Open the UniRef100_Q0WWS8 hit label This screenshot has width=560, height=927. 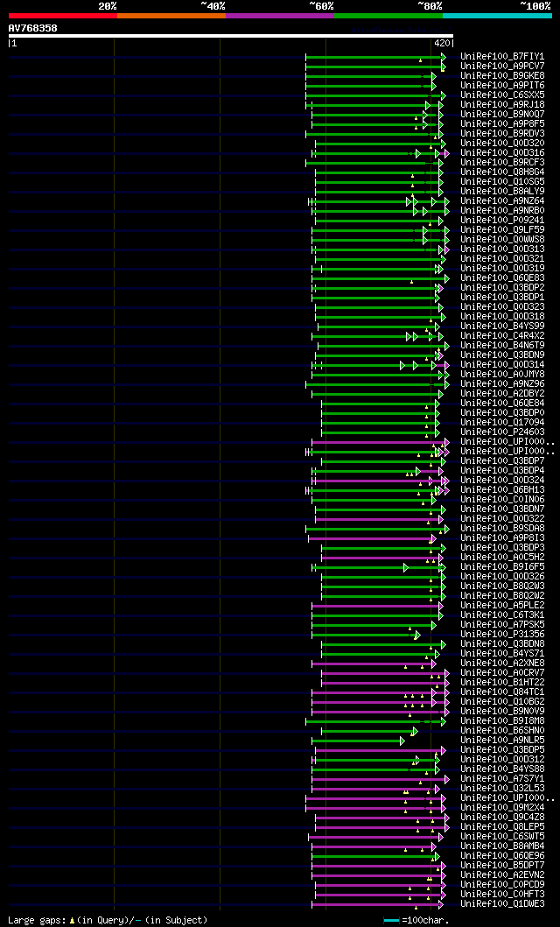[x=502, y=240]
